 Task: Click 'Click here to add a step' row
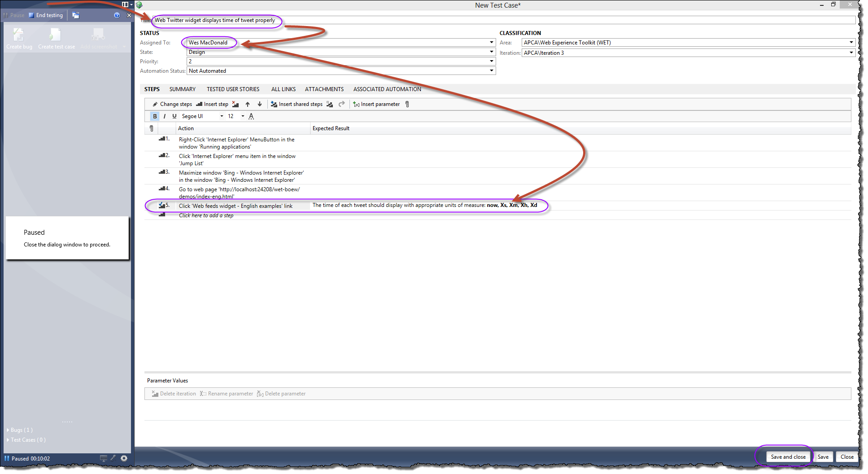[x=206, y=215]
